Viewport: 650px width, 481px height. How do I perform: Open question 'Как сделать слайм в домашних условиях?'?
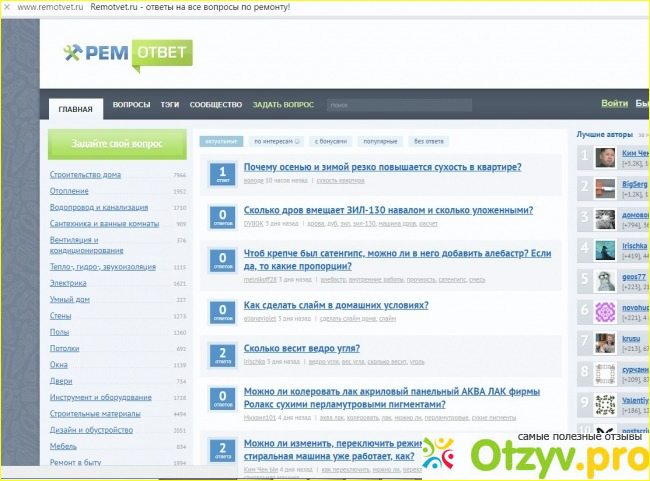[x=336, y=305]
